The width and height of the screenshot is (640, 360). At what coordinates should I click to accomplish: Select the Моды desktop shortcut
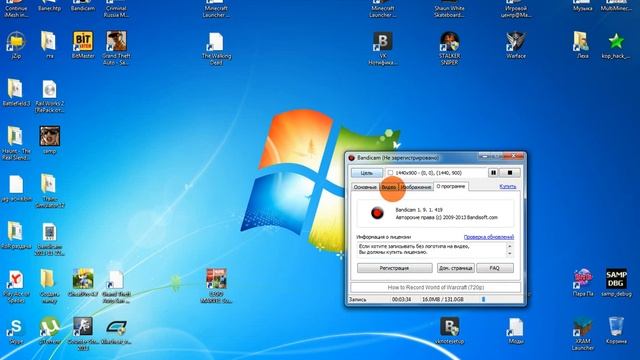(516, 331)
